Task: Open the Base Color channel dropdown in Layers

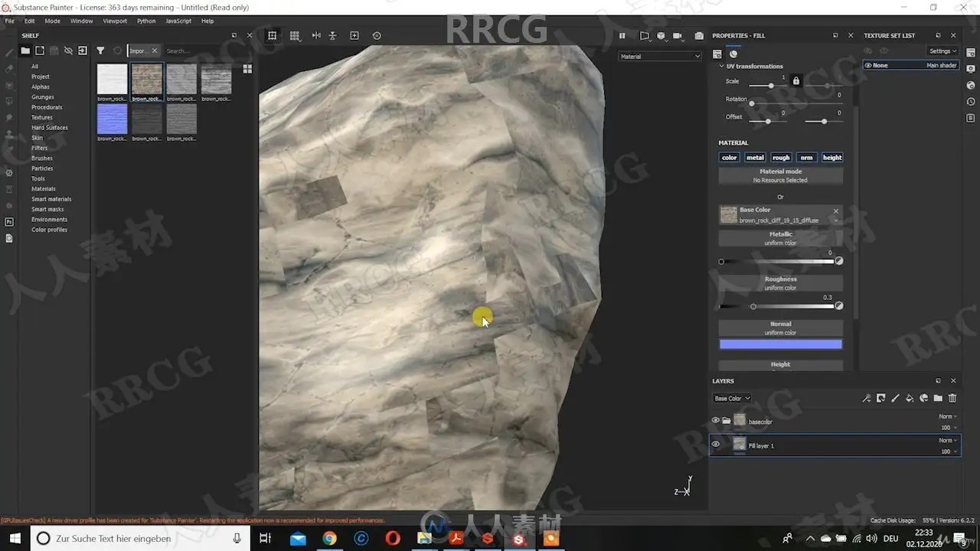Action: [x=732, y=399]
